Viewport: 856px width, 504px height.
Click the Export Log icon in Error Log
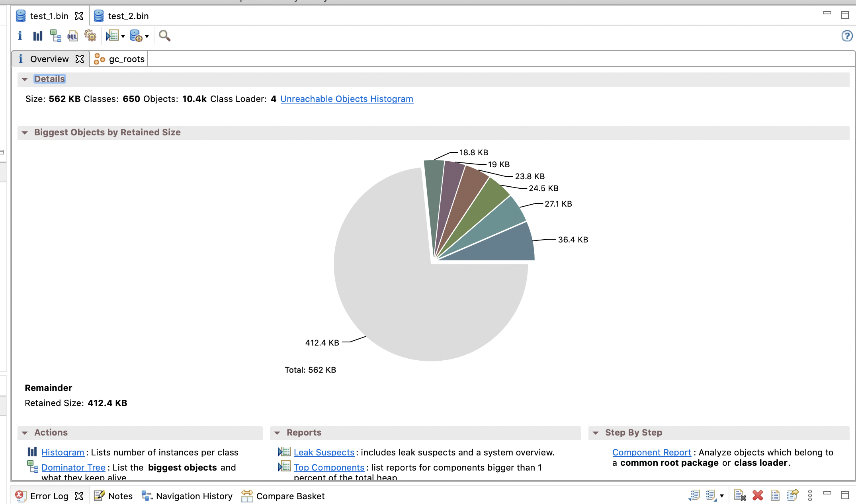[694, 495]
